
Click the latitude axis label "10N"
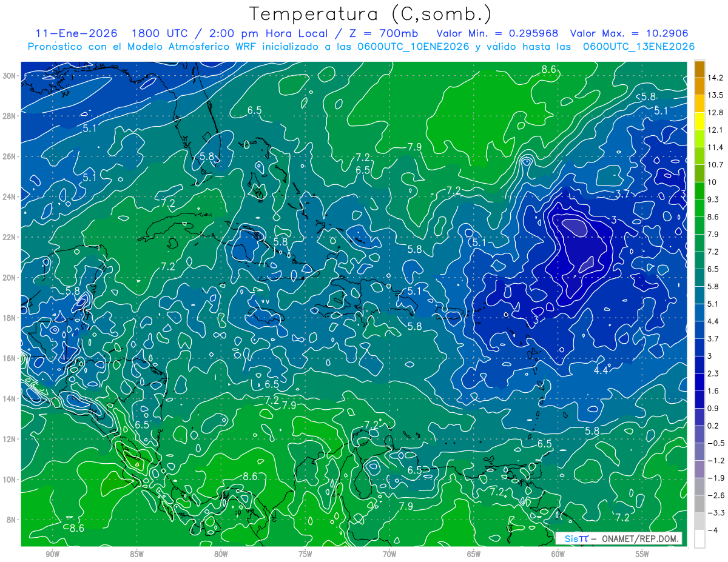point(10,480)
